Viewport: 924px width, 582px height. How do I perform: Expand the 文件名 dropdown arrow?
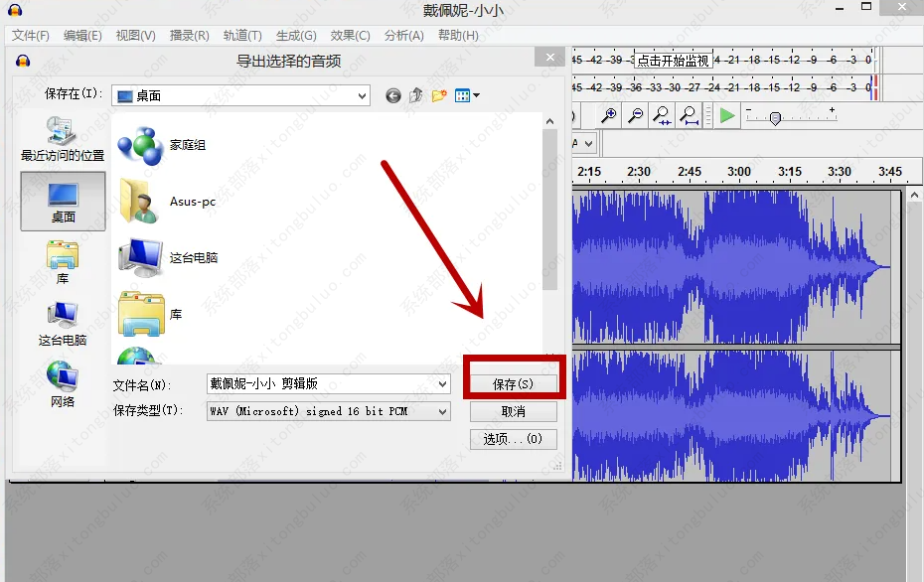pos(442,384)
